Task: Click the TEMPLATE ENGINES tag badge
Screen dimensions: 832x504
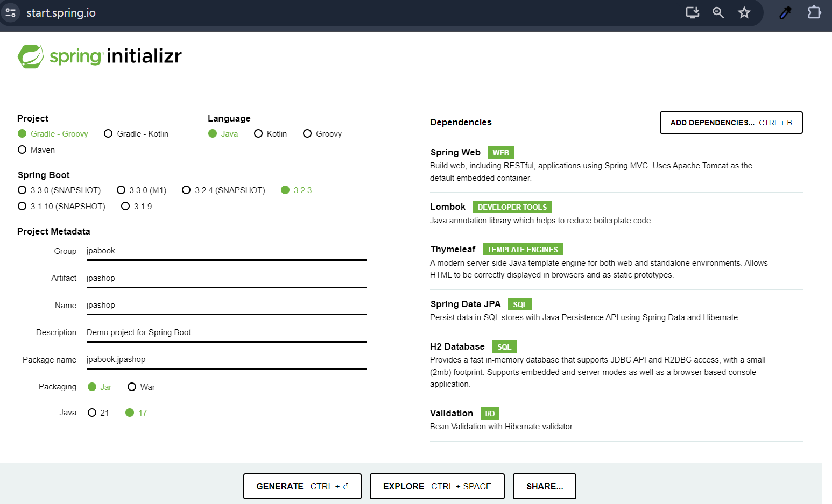Action: click(523, 250)
